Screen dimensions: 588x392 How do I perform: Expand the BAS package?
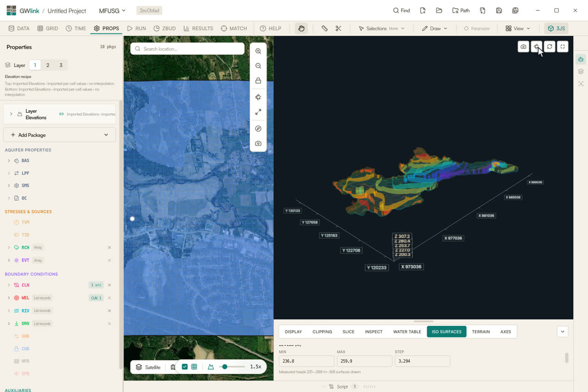click(9, 161)
